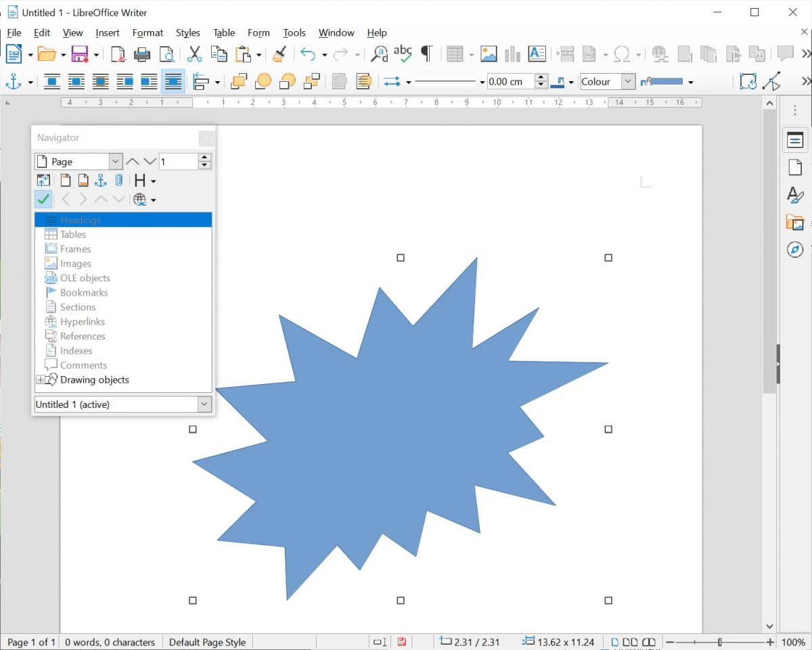
Task: Click the Clone Formatting paintbrush icon
Action: click(x=279, y=54)
